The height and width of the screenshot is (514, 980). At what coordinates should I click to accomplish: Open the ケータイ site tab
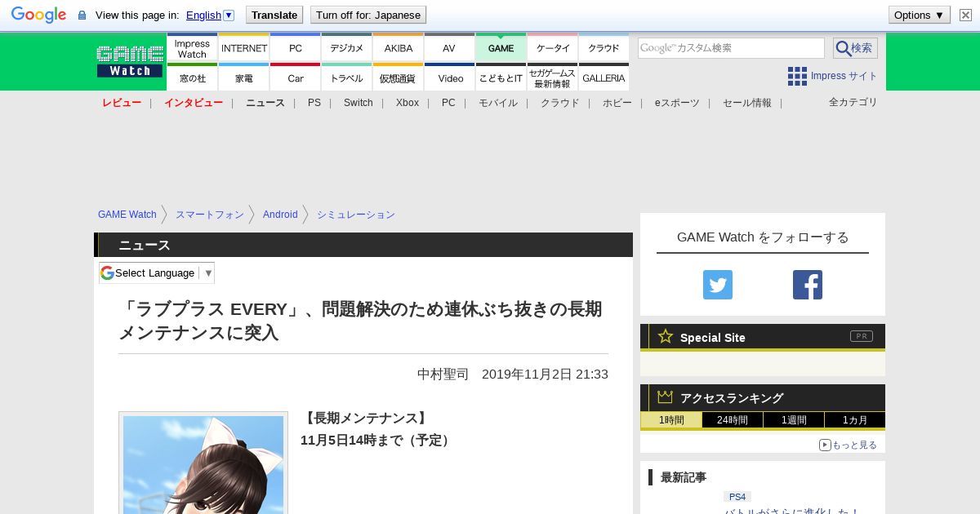coord(553,48)
